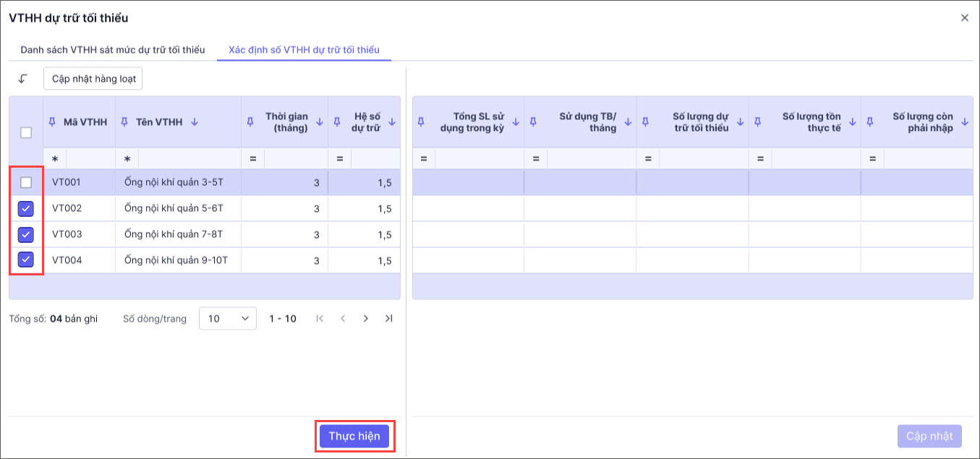Screen dimensions: 980x459
Task: Sort by Sử dụng TB/tháng arrow
Action: (628, 122)
